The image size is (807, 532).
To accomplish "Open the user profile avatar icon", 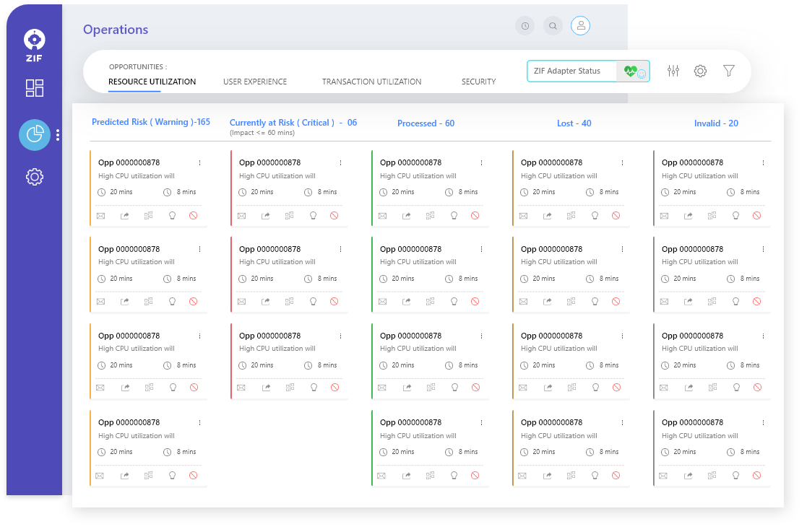I will [x=580, y=26].
